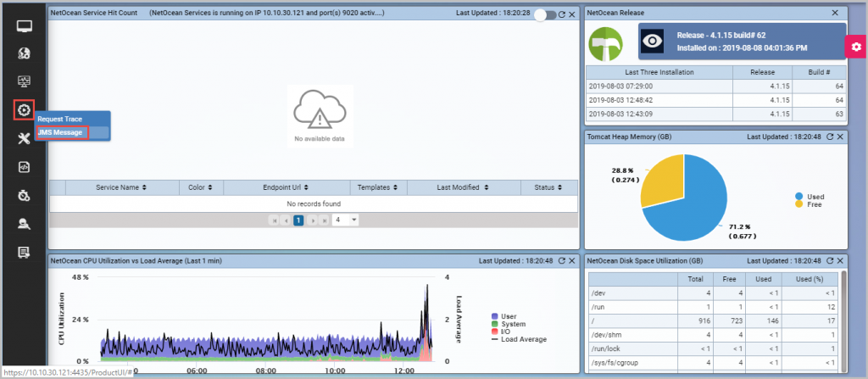The image size is (868, 379).
Task: Sort by Last Modified column
Action: 464,188
